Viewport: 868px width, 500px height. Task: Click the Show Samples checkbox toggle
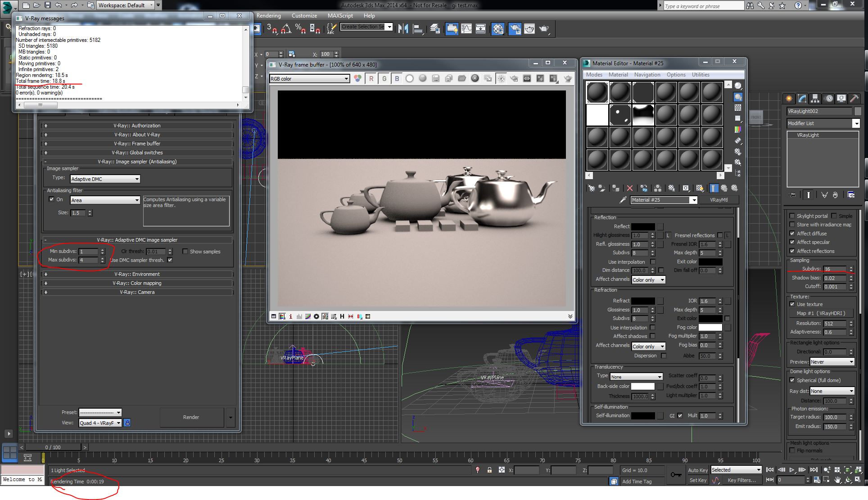185,251
